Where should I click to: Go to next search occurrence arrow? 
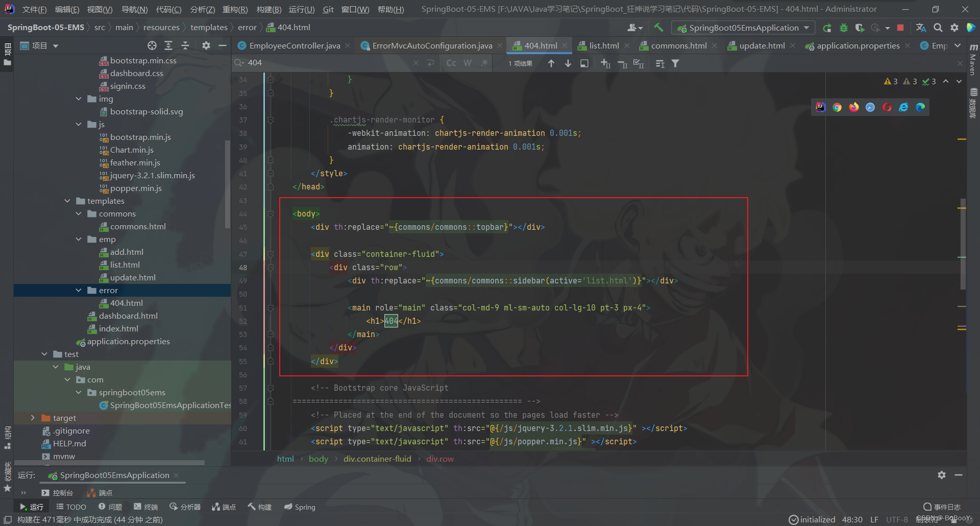tap(568, 63)
